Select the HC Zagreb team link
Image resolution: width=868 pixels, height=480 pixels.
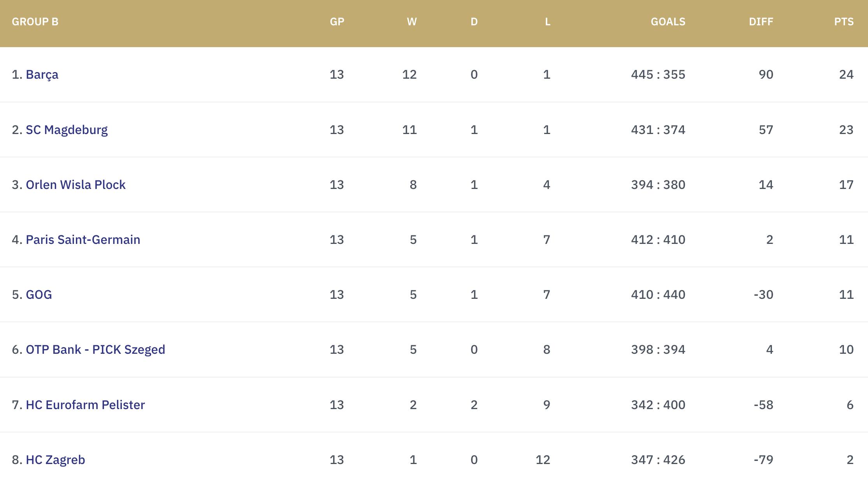55,460
